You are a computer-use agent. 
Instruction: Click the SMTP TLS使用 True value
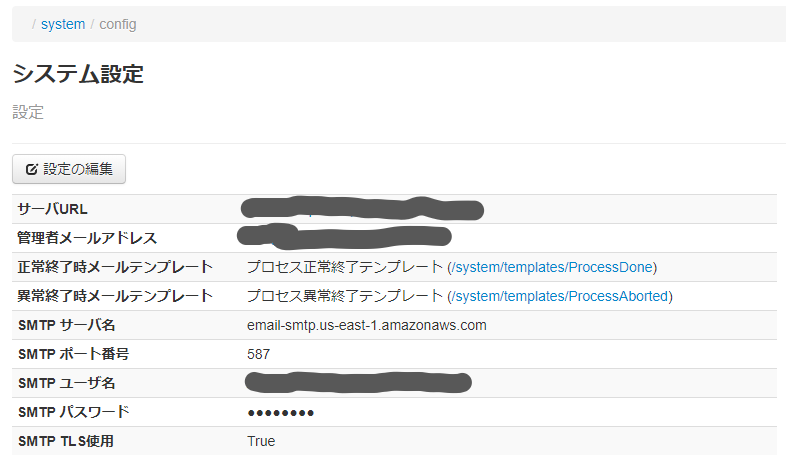pos(261,441)
